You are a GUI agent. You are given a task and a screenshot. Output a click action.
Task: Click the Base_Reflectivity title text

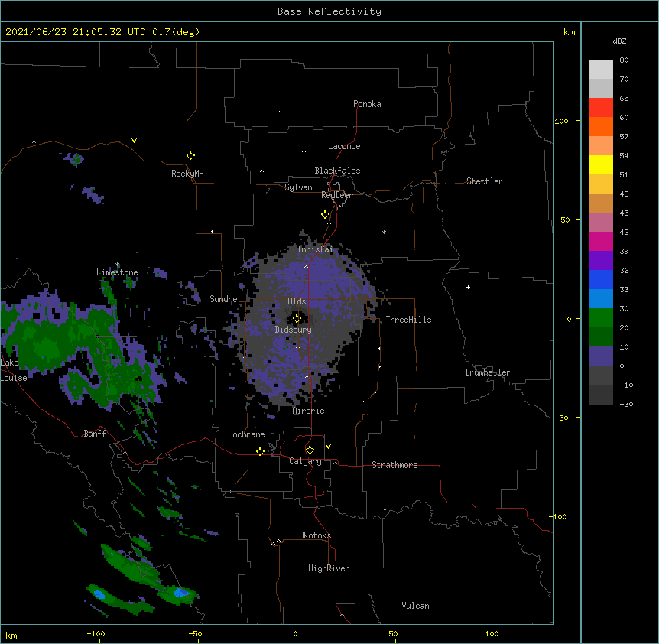[x=329, y=11]
